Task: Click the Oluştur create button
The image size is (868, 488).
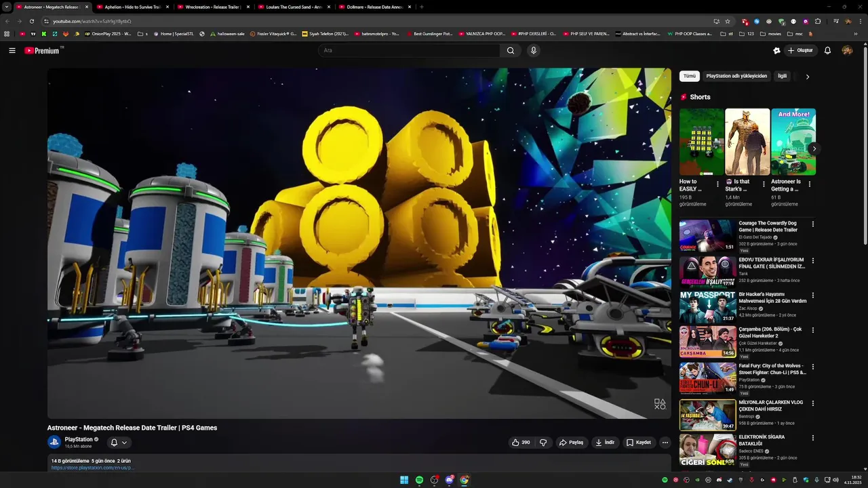Action: pyautogui.click(x=801, y=50)
